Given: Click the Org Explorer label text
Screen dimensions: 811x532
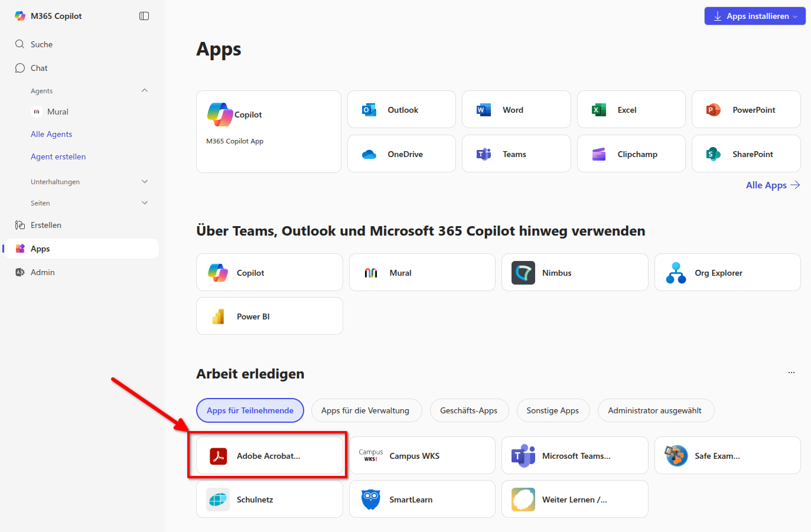Looking at the screenshot, I should point(718,273).
